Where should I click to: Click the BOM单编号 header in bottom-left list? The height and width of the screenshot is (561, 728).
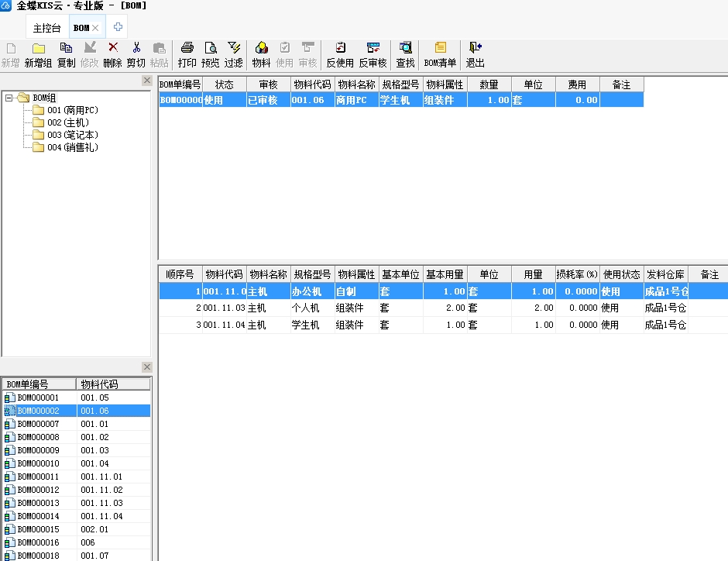[x=39, y=384]
